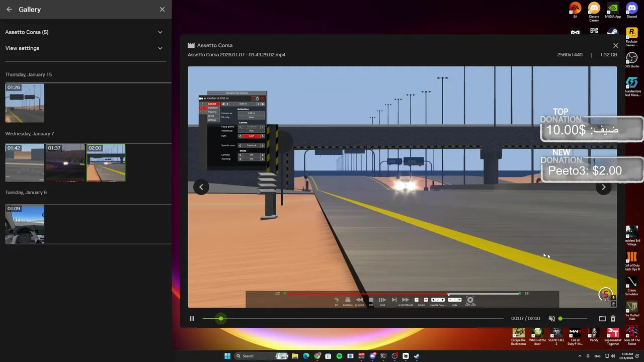Open the Crime Simulator desktop shortcut
The image size is (644, 362).
tap(631, 286)
